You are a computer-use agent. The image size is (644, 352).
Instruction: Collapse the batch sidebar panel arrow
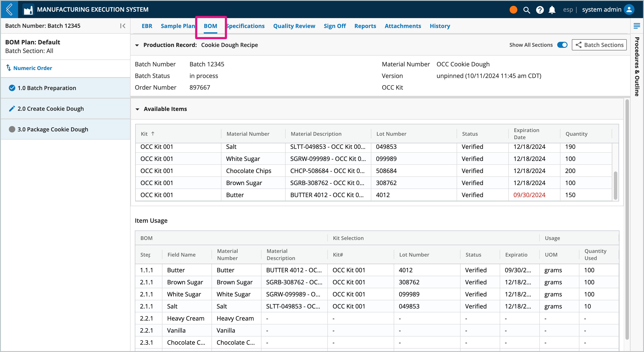[123, 26]
